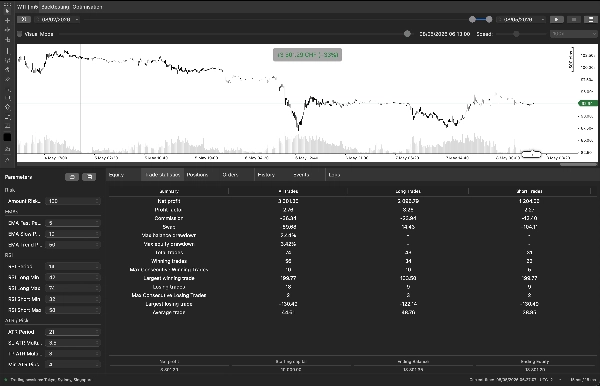Click the Profit factor row label
The height and width of the screenshot is (386, 600).
click(x=168, y=210)
